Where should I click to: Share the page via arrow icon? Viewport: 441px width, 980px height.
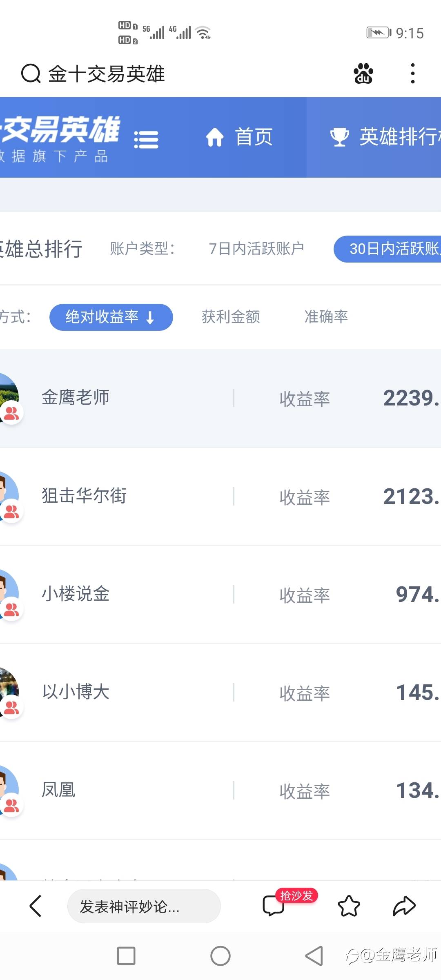[x=404, y=906]
